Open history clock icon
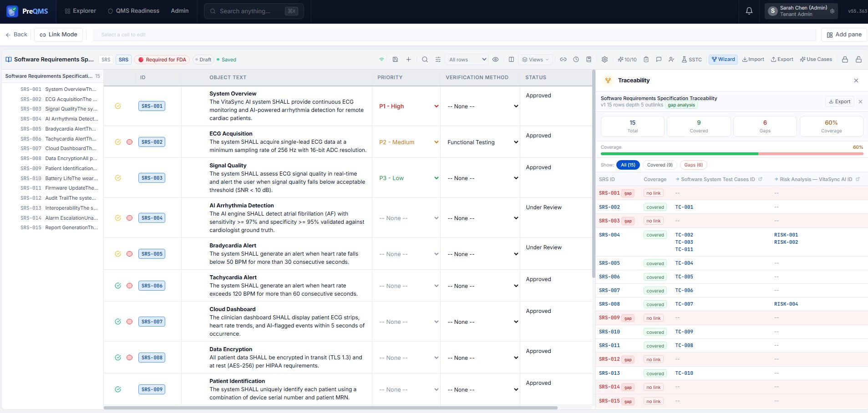The width and height of the screenshot is (868, 413). coord(576,60)
